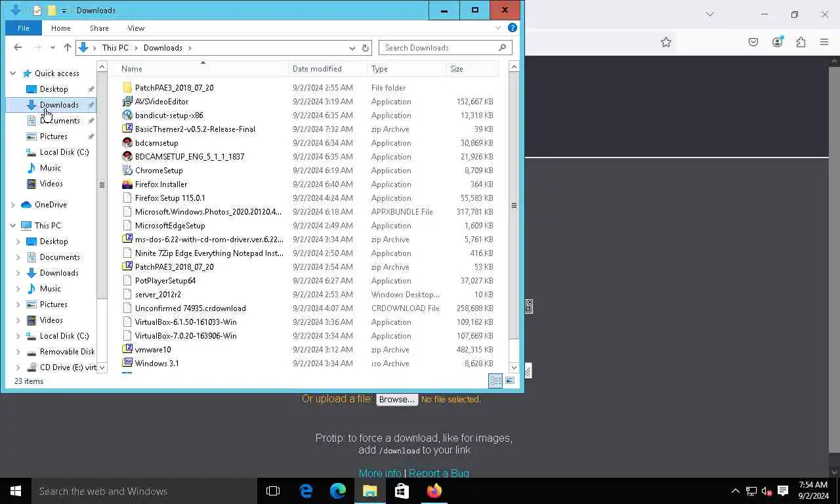The image size is (840, 504).
Task: Click the clock in the taskbar
Action: coord(812,491)
